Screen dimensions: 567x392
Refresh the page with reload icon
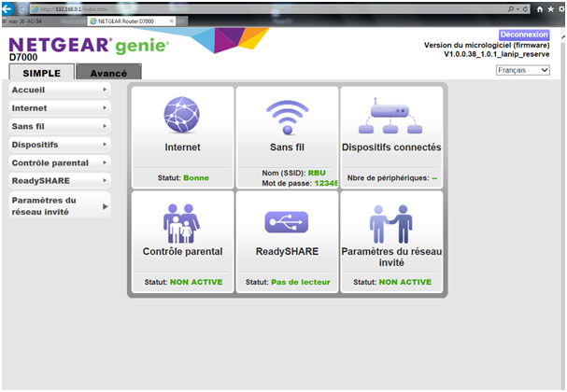[525, 9]
